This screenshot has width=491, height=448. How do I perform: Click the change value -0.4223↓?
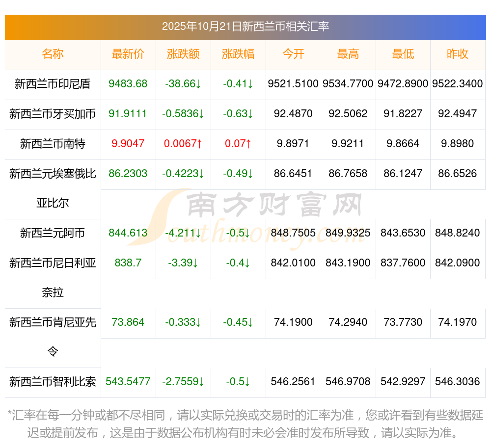tap(183, 173)
